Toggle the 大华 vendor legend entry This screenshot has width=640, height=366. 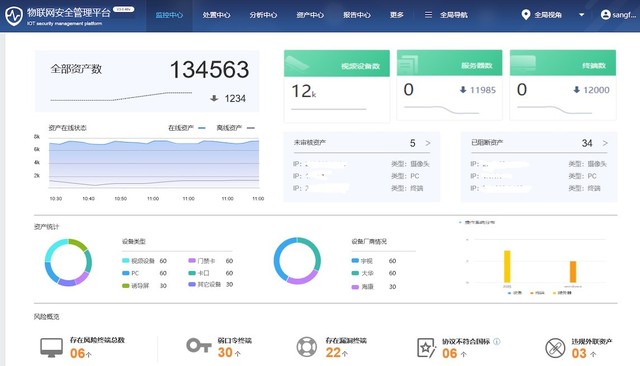[x=373, y=273]
